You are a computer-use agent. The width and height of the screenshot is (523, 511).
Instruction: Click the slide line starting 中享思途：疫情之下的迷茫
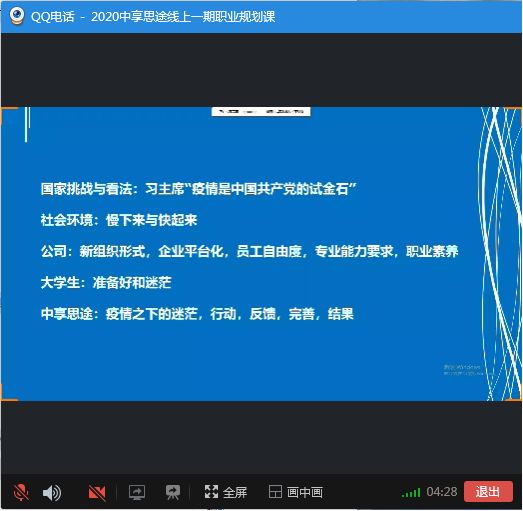[x=197, y=314]
